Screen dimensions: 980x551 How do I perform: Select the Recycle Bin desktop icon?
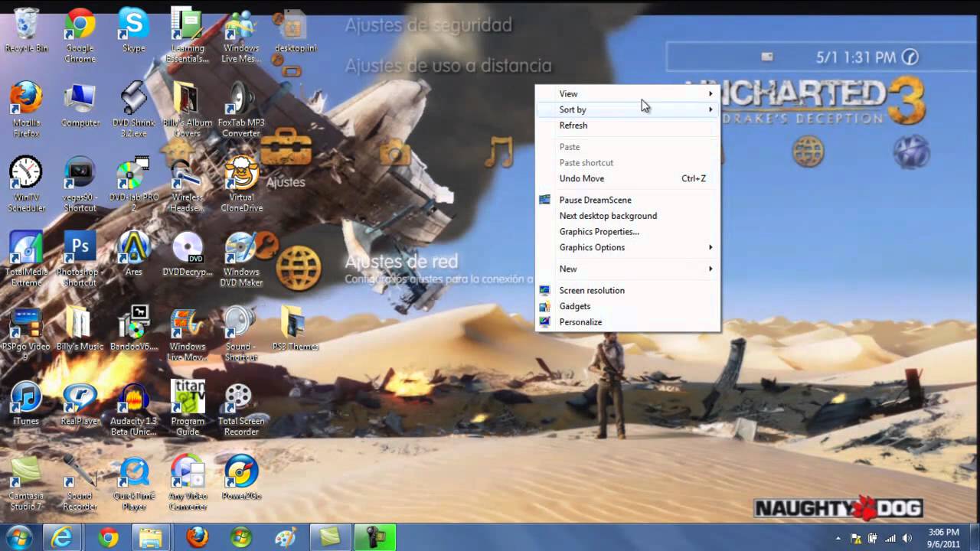[27, 31]
